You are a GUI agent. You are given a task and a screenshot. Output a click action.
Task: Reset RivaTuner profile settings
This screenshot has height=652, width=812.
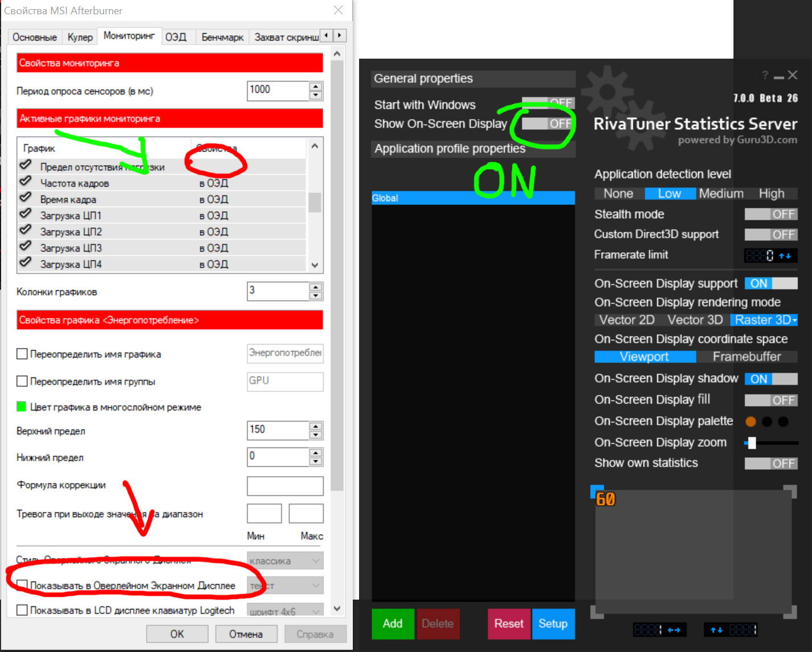pyautogui.click(x=509, y=624)
